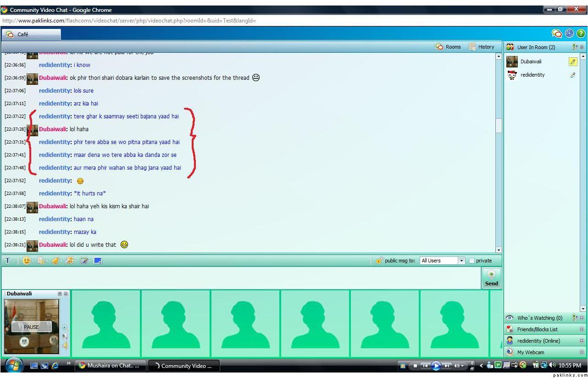This screenshot has height=378, width=588.
Task: Click the zoom-in icon beside Dubaiwali video
Action: point(65,328)
